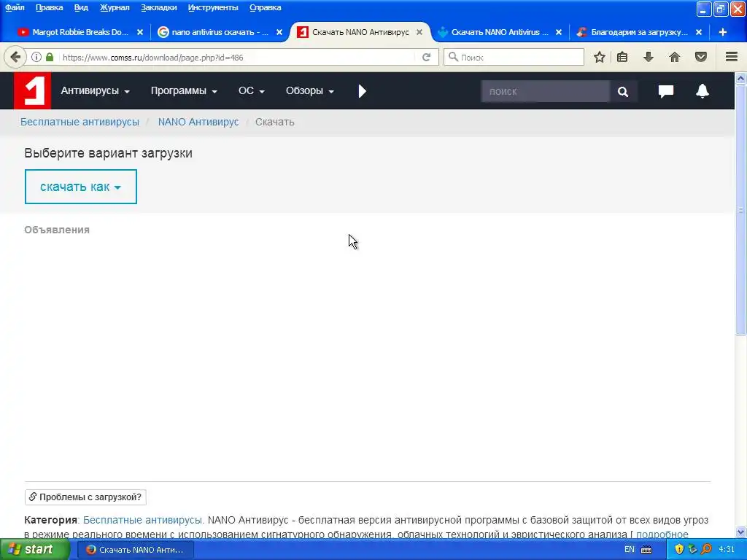Click the browser Поиск search field

(x=514, y=57)
